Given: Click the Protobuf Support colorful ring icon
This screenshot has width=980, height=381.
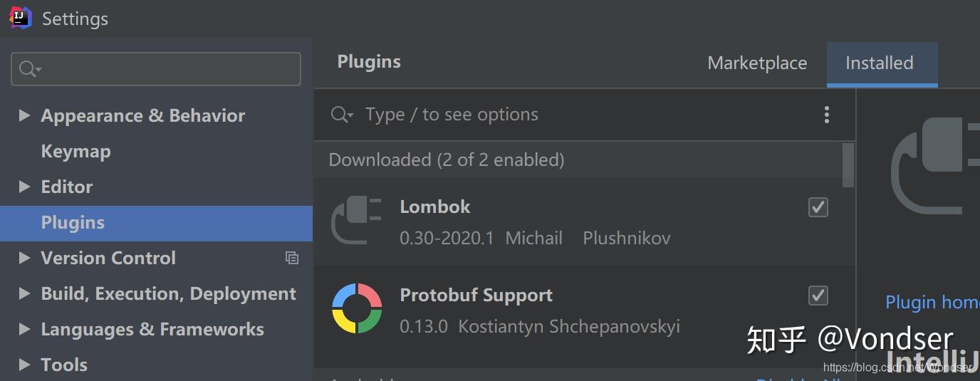Looking at the screenshot, I should pyautogui.click(x=357, y=308).
